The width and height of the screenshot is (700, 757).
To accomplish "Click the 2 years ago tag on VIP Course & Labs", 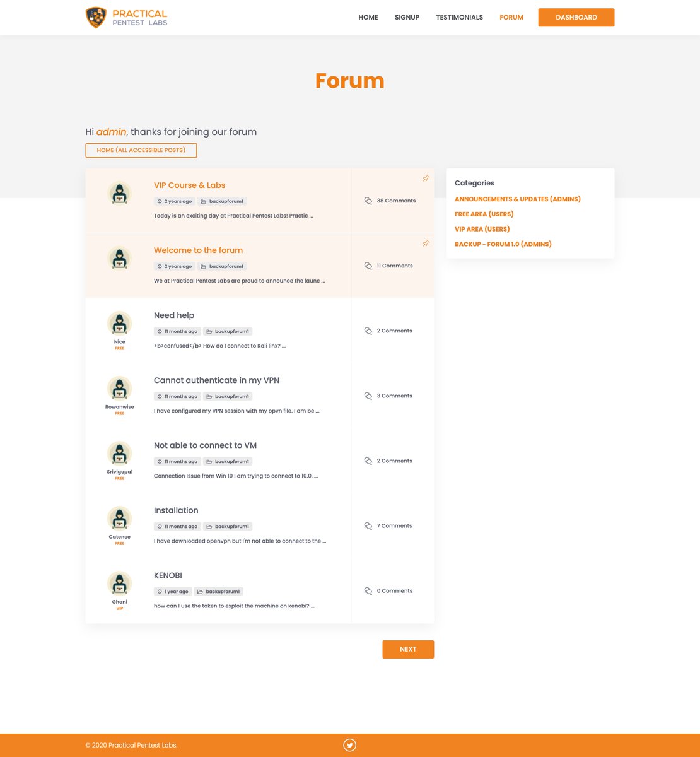I will (174, 201).
